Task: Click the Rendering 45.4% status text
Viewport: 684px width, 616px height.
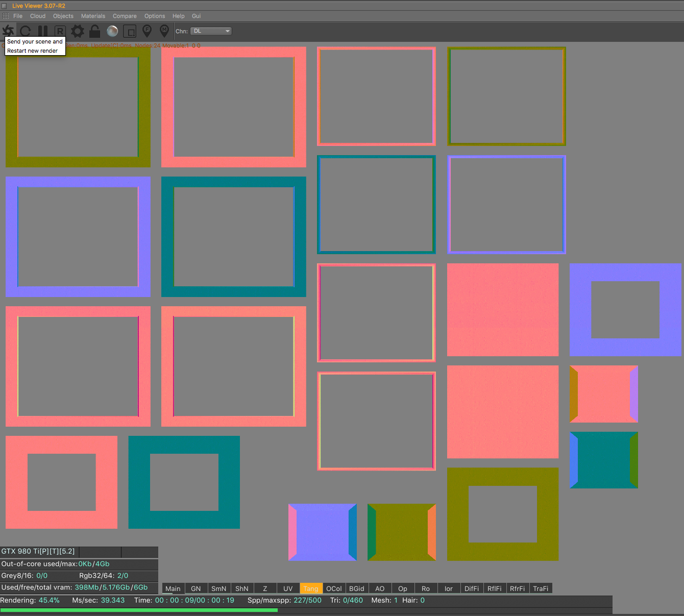Action: pos(30,600)
